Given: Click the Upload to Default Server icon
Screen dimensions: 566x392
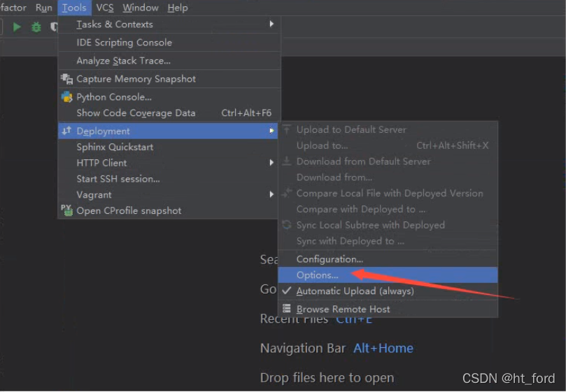Looking at the screenshot, I should [x=287, y=129].
